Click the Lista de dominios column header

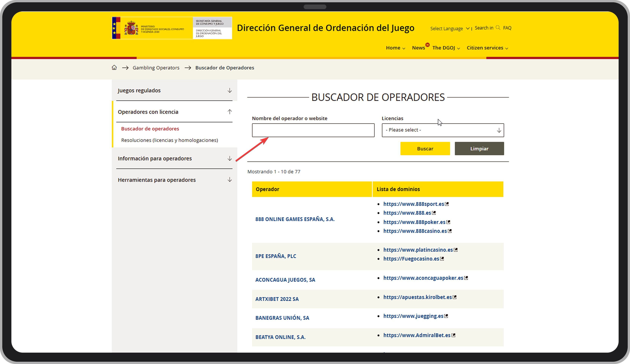[438, 189]
